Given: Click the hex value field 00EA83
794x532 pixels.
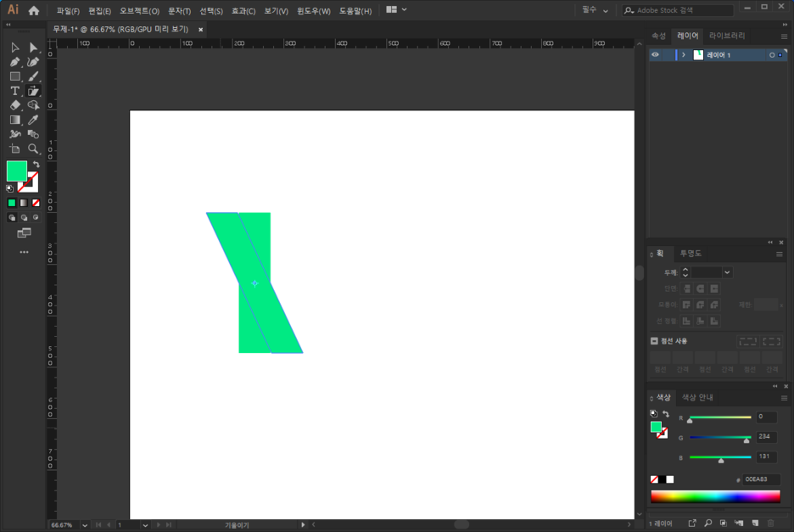Looking at the screenshot, I should (x=761, y=479).
